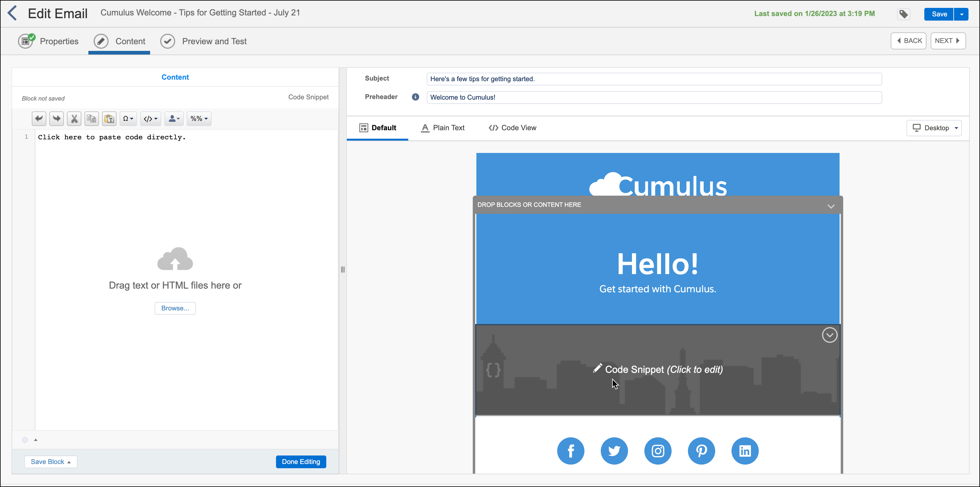Click the gear icon at editor bottom

pyautogui.click(x=25, y=440)
